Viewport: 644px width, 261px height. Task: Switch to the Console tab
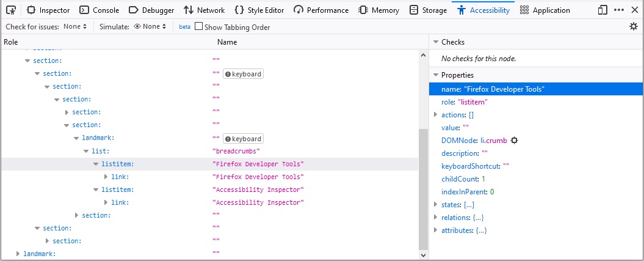99,10
